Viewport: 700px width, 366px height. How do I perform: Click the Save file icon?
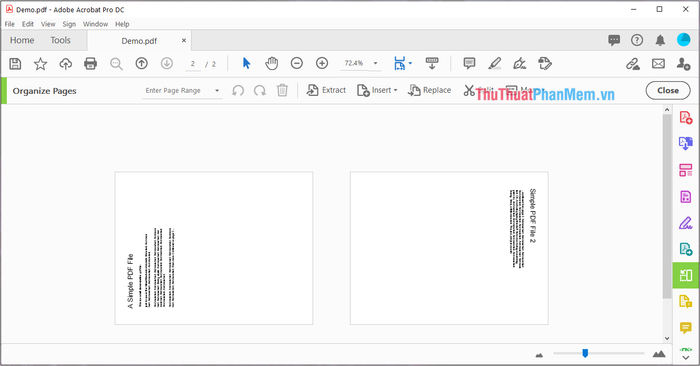(15, 64)
